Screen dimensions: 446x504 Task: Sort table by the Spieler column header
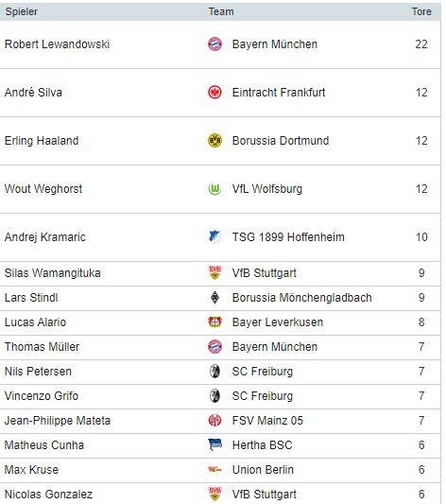tap(22, 11)
